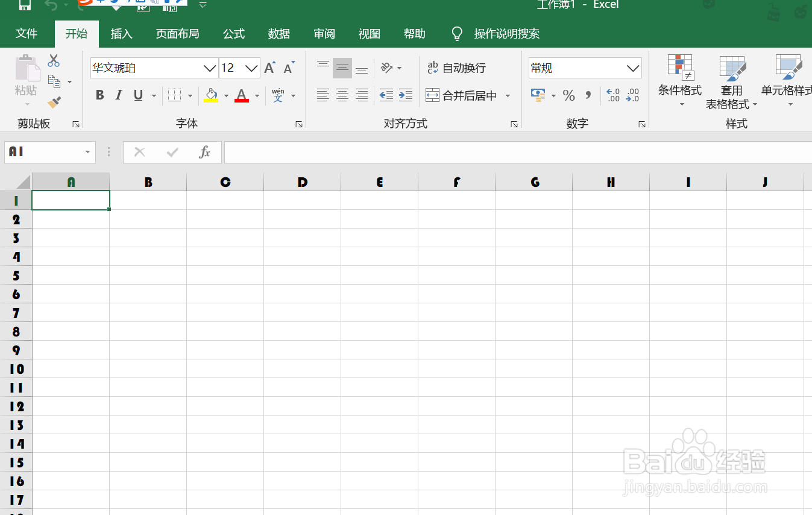Switch to the 公式 tab
Viewport: 812px width, 515px height.
[234, 34]
